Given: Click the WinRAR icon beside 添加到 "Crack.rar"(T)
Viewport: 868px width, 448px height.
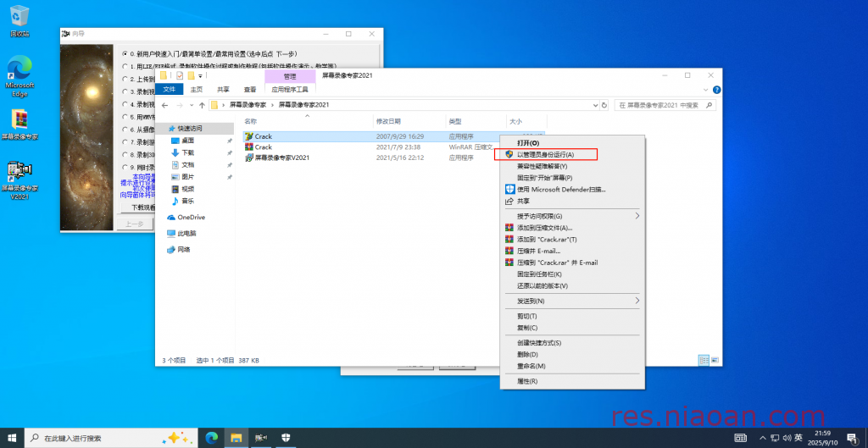Looking at the screenshot, I should coord(509,239).
